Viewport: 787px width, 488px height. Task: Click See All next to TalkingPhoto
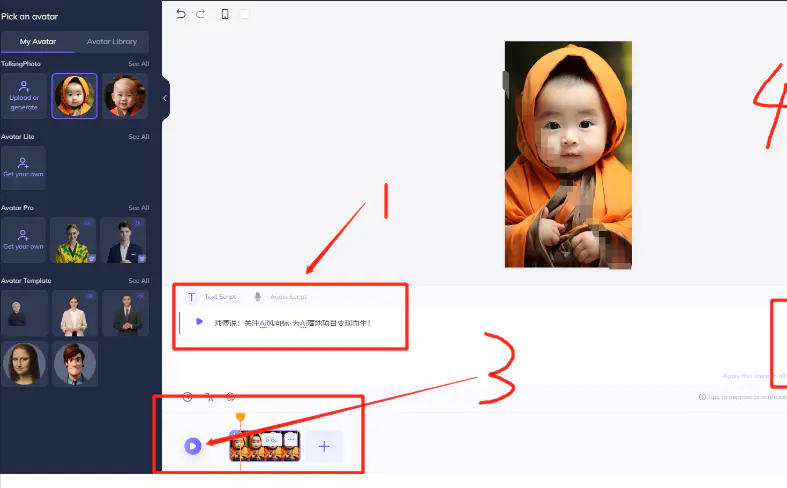point(138,64)
